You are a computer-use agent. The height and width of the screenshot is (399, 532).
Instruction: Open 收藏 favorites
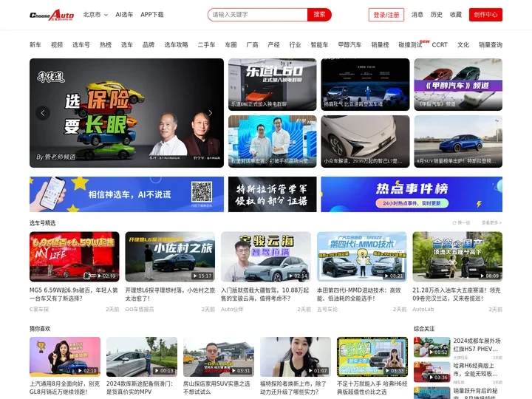(456, 15)
